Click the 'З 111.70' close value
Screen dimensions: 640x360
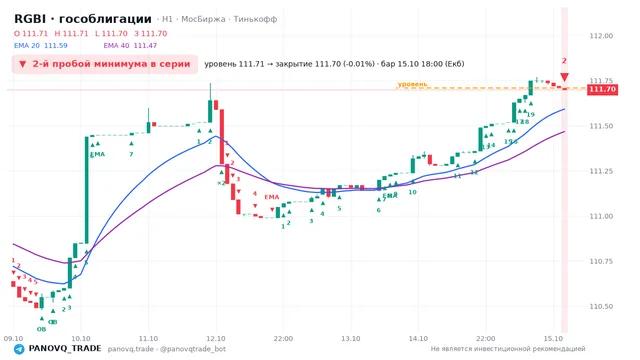coord(151,33)
